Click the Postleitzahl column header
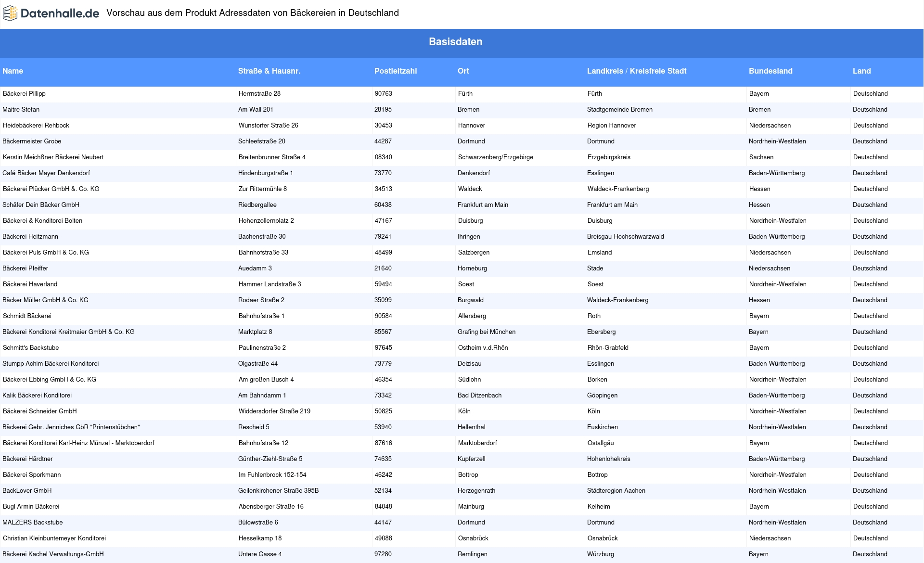Image resolution: width=924 pixels, height=563 pixels. point(396,71)
